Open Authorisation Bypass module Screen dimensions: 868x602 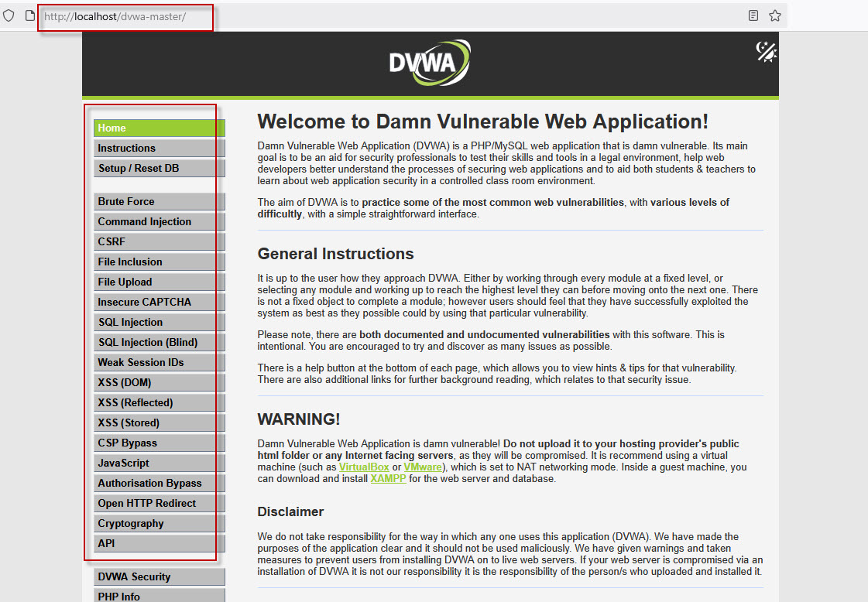coord(160,483)
